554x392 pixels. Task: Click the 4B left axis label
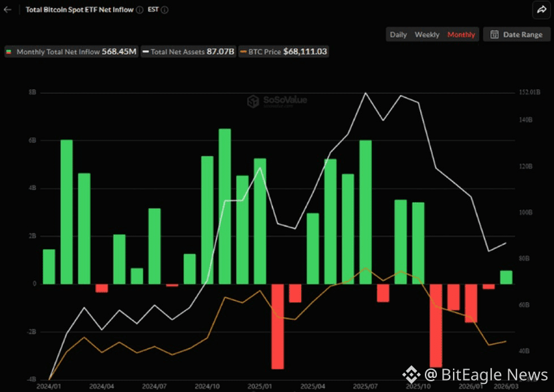tap(33, 188)
